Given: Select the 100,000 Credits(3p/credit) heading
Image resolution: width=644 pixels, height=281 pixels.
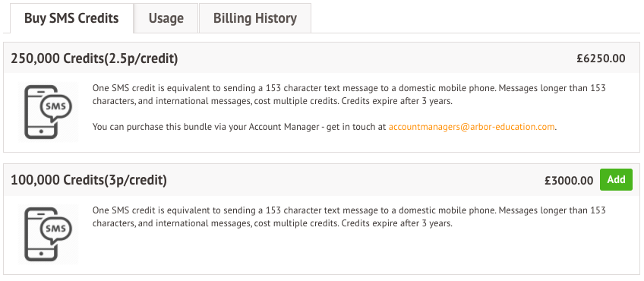Looking at the screenshot, I should (89, 180).
